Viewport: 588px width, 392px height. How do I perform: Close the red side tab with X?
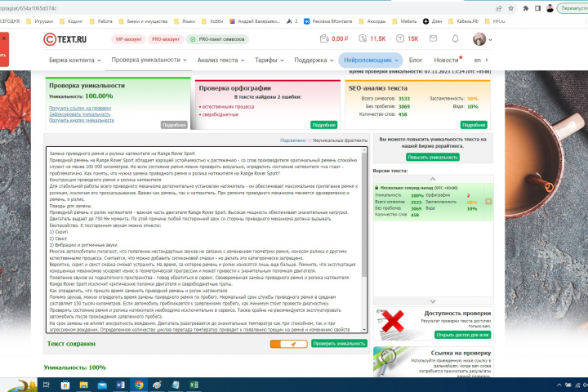click(4, 38)
